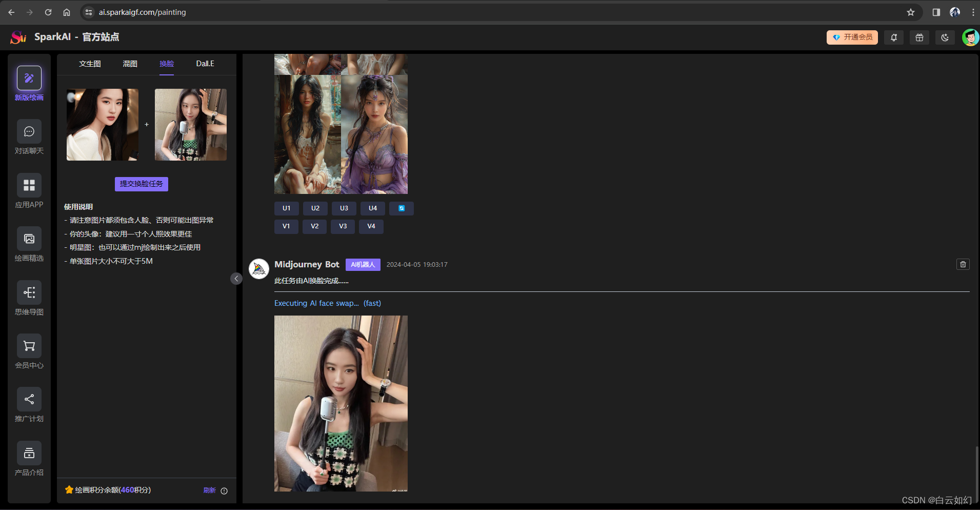Open the four-image grid result above

coord(341,124)
